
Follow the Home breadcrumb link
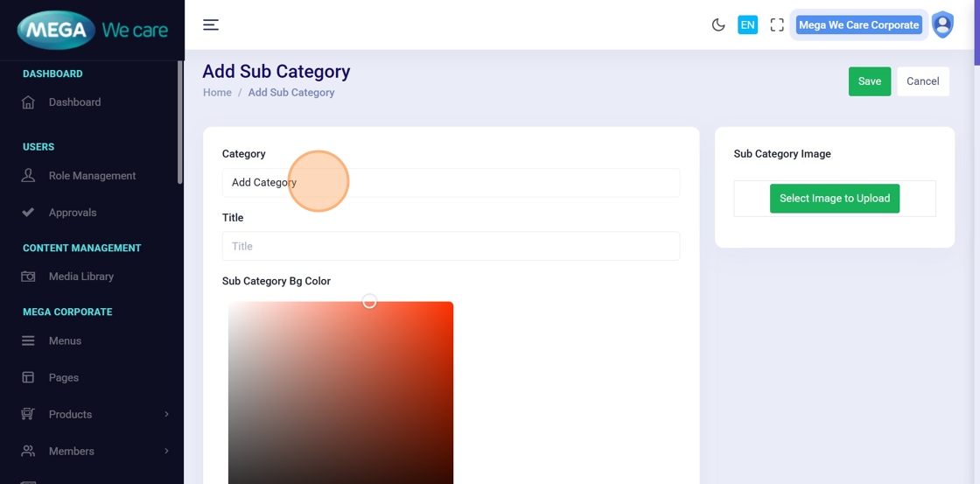coord(217,93)
